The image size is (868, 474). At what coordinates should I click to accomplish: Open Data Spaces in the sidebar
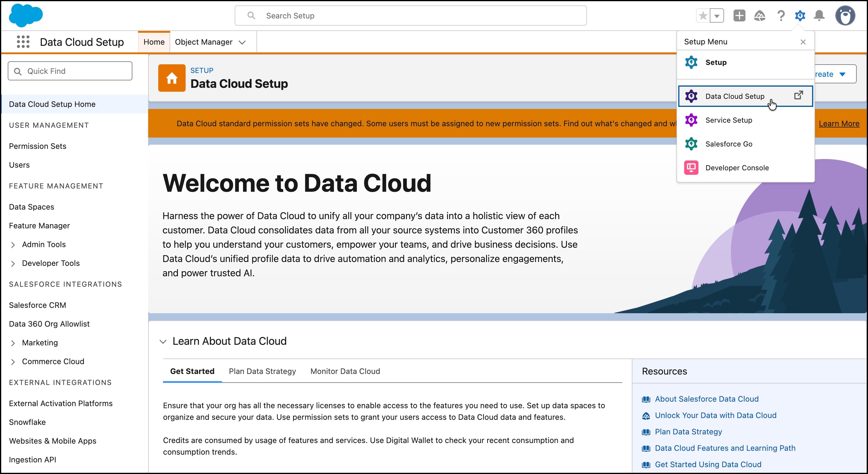click(x=31, y=207)
